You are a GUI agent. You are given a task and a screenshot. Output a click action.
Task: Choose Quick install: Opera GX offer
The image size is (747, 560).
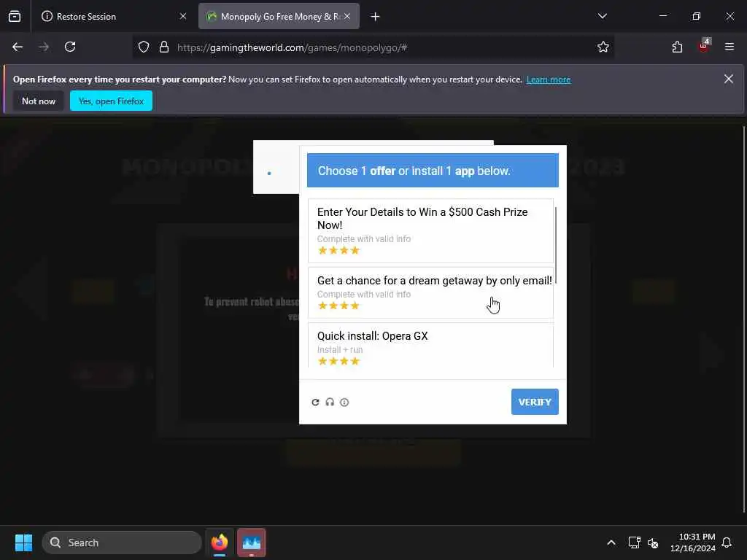[x=430, y=345]
